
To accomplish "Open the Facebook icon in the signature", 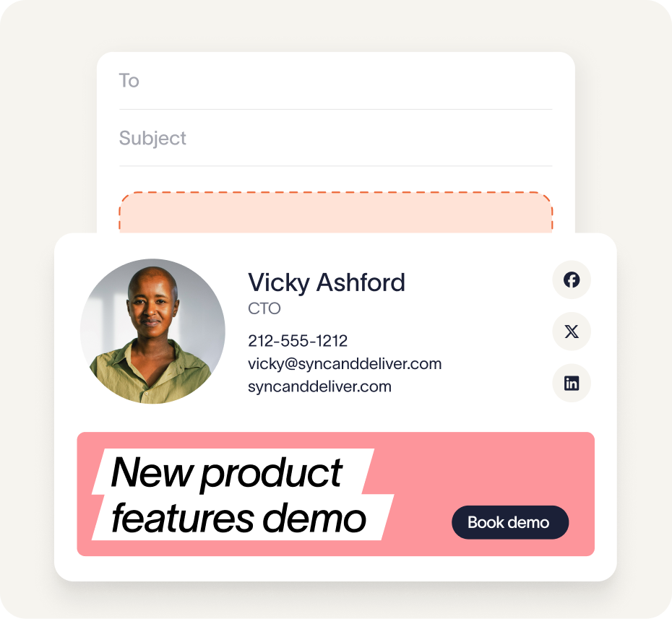I will pos(572,280).
